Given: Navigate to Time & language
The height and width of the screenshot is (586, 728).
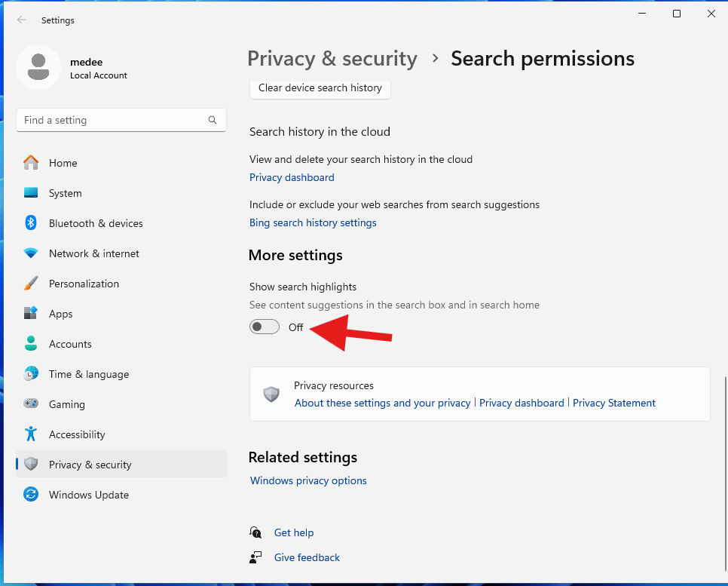Looking at the screenshot, I should point(88,374).
